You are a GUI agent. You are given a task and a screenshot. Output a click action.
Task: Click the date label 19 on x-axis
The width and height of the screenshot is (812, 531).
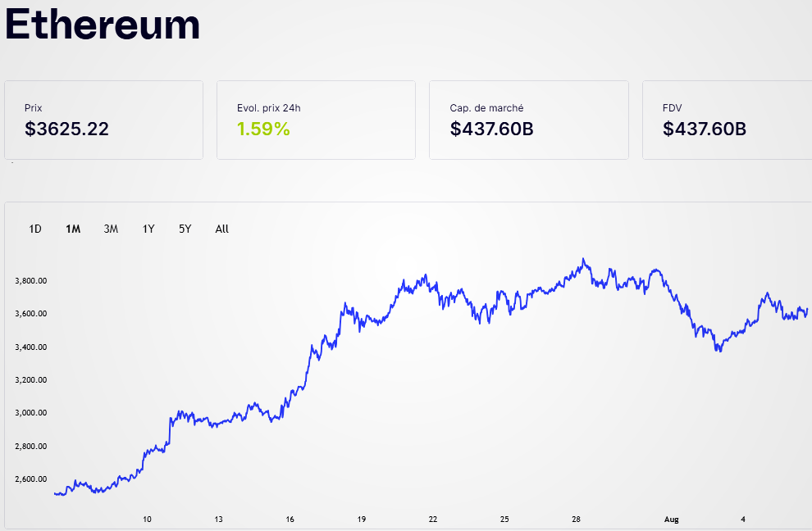[x=362, y=519]
